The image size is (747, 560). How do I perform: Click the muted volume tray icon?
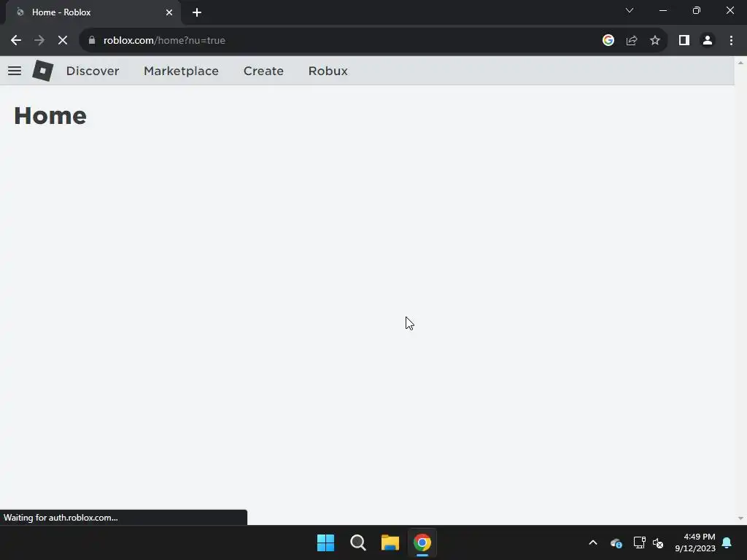658,542
